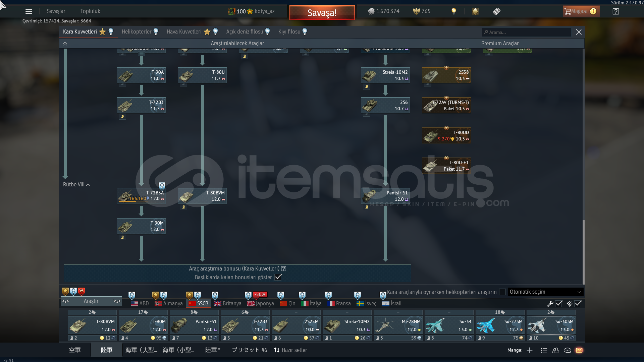Screen dimensions: 644x362
Task: Toggle show remaining bonuses in headers checkbox
Action: tap(278, 277)
